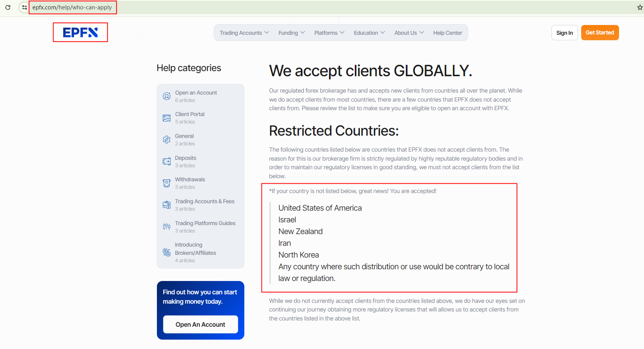Open the About Us menu

tap(409, 33)
